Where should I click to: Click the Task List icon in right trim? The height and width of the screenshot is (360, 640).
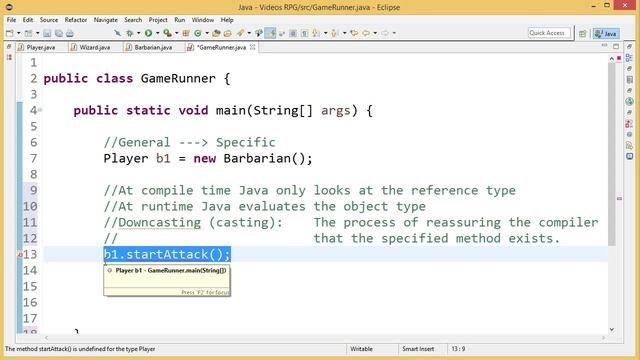[629, 80]
